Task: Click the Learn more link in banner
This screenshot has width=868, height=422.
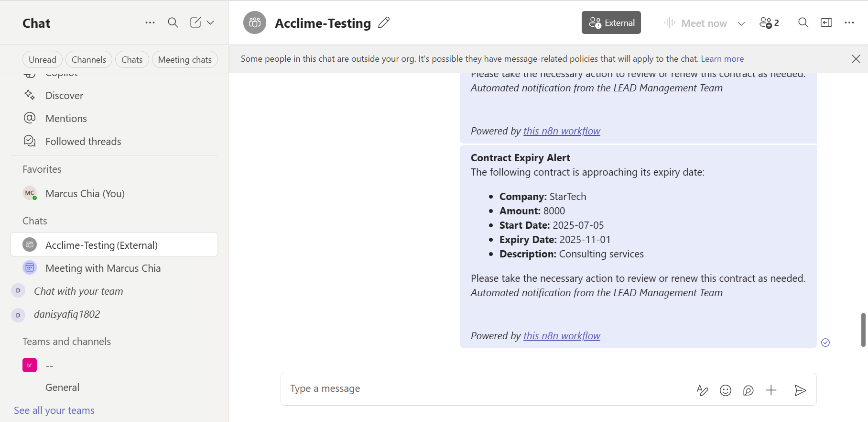Action: point(722,59)
